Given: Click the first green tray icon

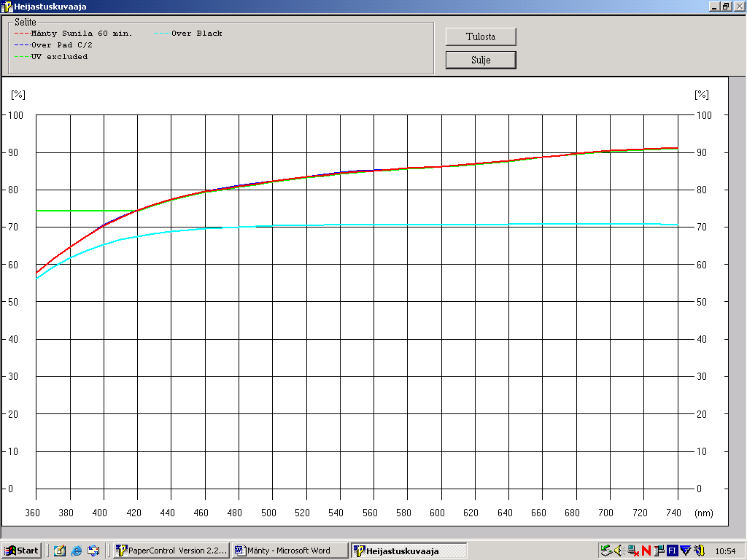Looking at the screenshot, I should (606, 551).
